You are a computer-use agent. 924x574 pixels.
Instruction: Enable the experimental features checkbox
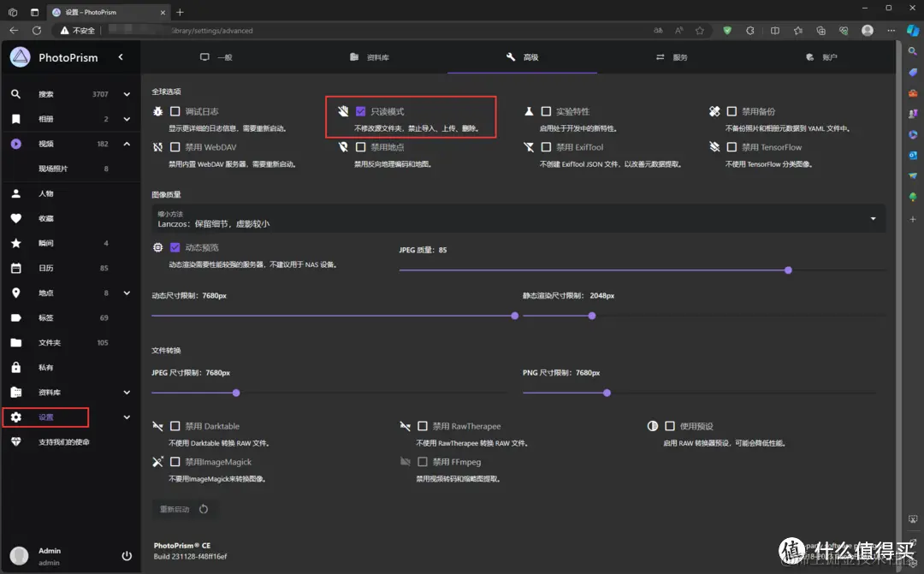click(546, 111)
